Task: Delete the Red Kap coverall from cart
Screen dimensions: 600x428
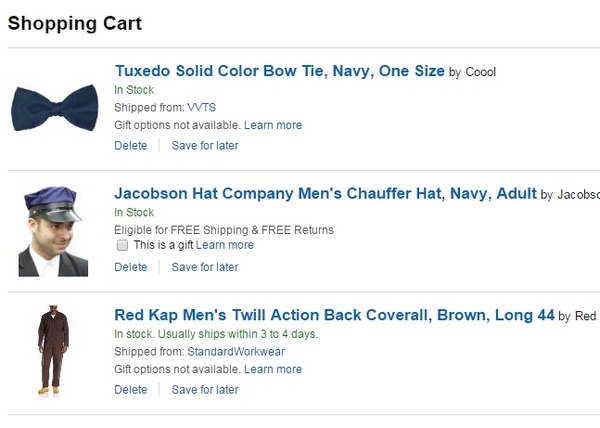Action: (x=130, y=389)
